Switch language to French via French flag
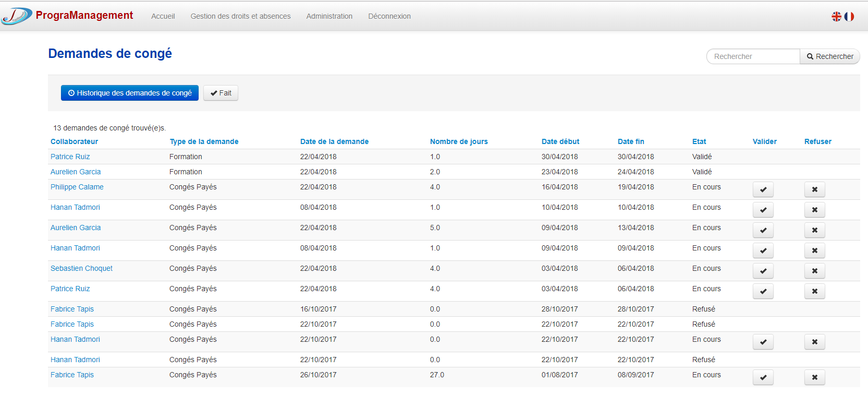 [849, 17]
